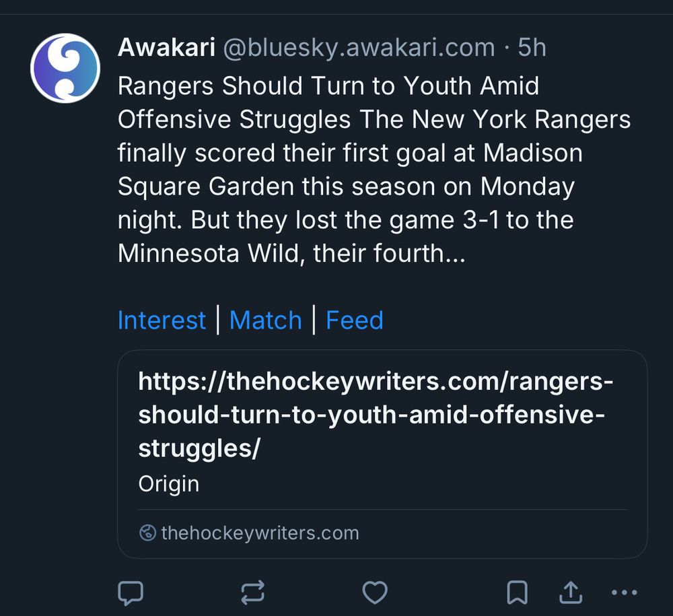Click the 'Minnesota Wild, their fourth...' truncated line
This screenshot has height=616, width=673.
[x=291, y=253]
